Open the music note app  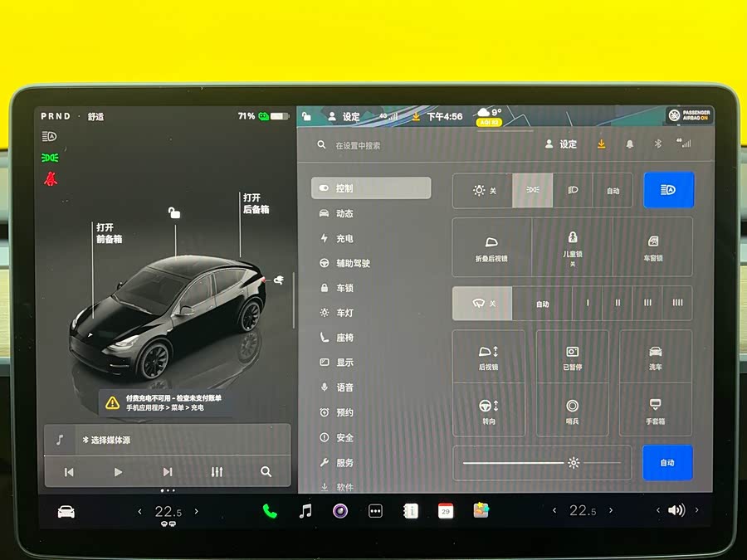(x=305, y=511)
